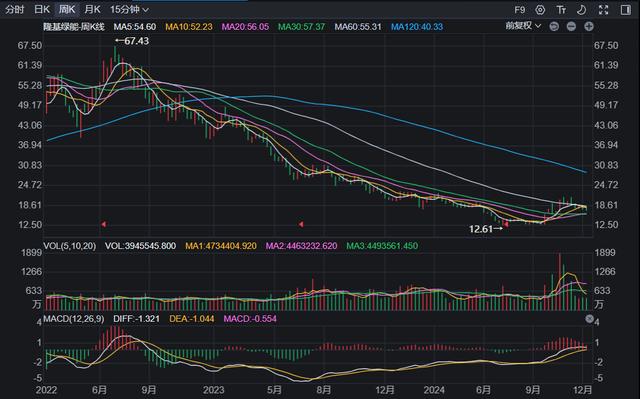Click the VOL(5,10,20) indicator label
640x399 pixels.
[69, 246]
